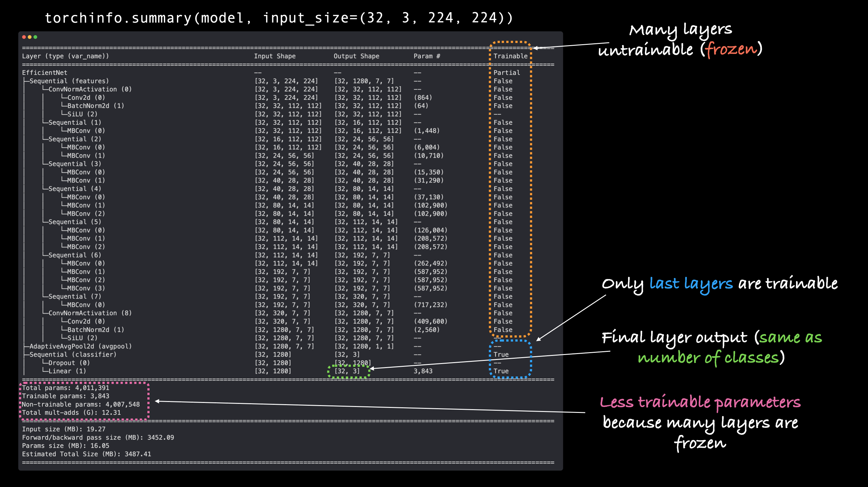The height and width of the screenshot is (487, 868).
Task: Toggle the False trainable flag on Conv2d (0)
Action: [x=503, y=97]
